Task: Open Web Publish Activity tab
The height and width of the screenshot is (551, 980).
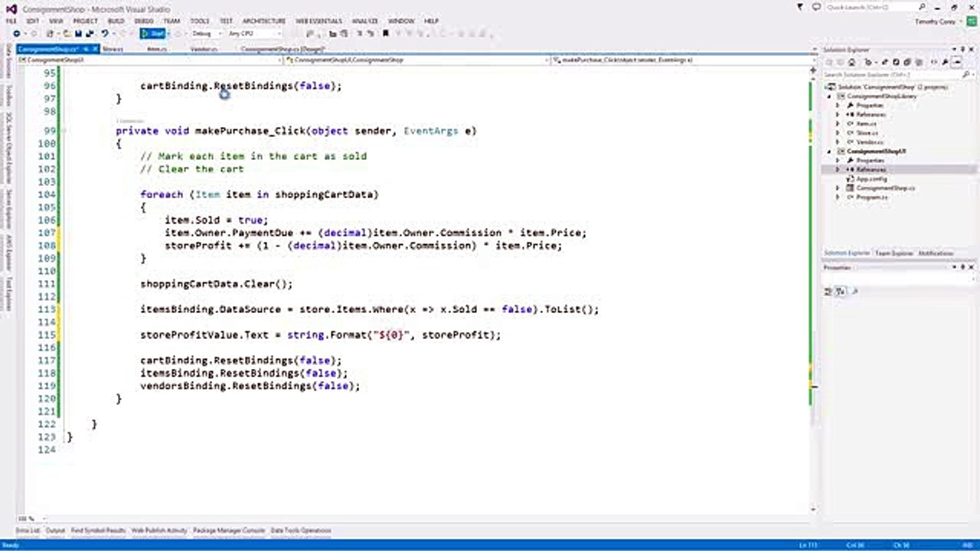Action: pos(159,530)
